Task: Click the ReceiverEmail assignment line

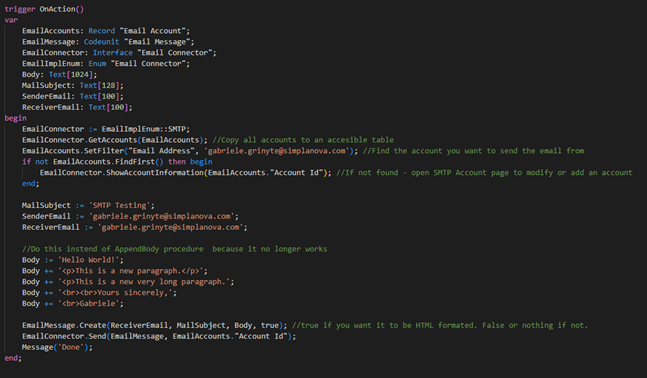Action: tap(135, 227)
